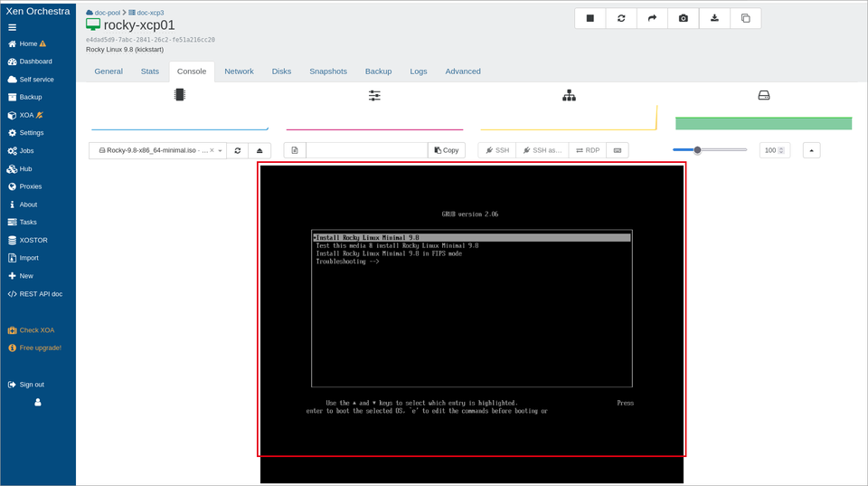Open Jobs in the sidebar

21,151
